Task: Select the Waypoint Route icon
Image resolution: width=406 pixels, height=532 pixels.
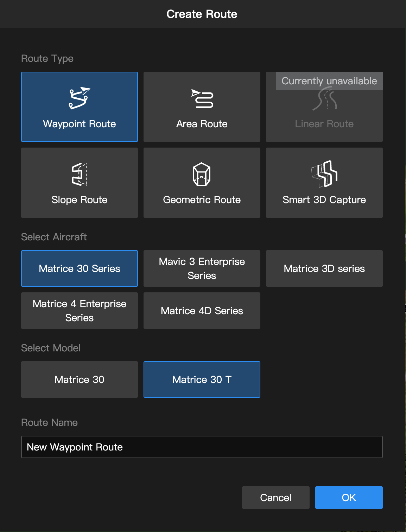Action: pos(79,98)
